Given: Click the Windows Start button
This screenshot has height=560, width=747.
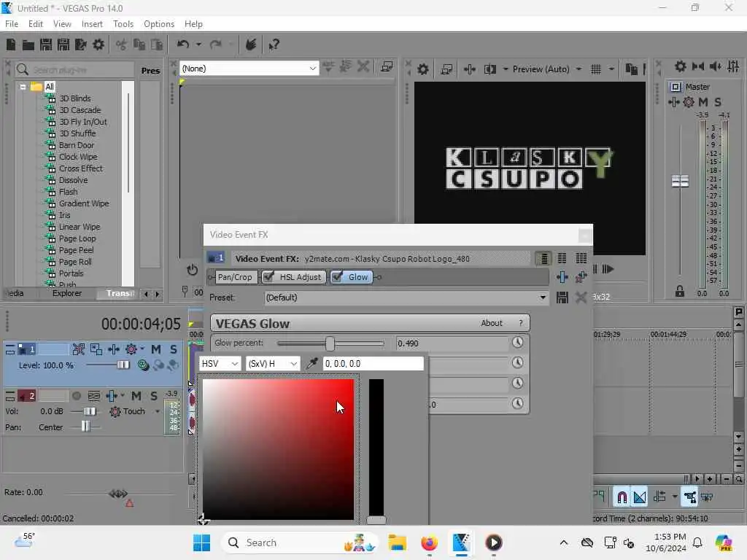Looking at the screenshot, I should point(201,542).
